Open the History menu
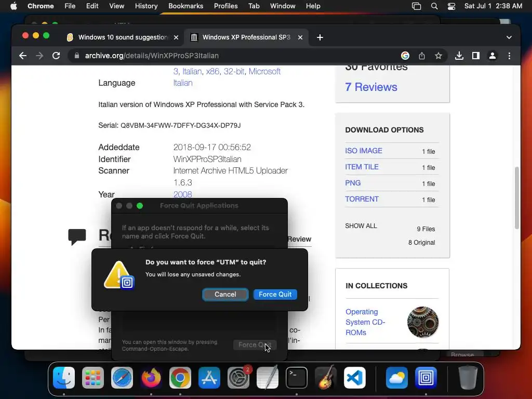532x399 pixels. tap(146, 6)
